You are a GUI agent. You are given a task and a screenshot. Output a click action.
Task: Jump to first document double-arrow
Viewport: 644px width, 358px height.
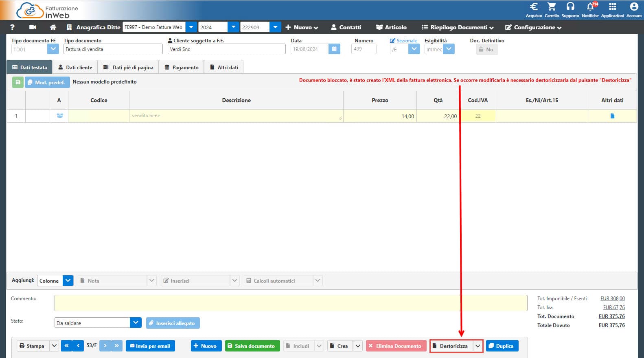point(67,346)
